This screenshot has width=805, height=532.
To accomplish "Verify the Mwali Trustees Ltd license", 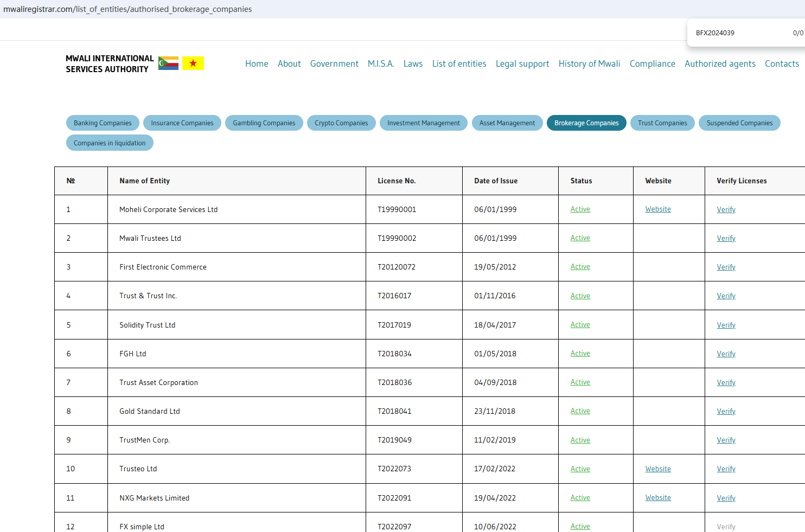I will [x=726, y=239].
